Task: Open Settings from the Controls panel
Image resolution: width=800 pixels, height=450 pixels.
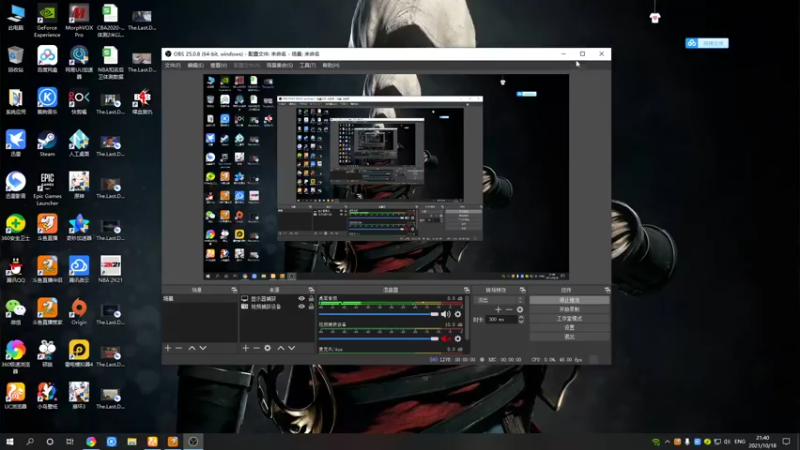Action: pyautogui.click(x=569, y=328)
